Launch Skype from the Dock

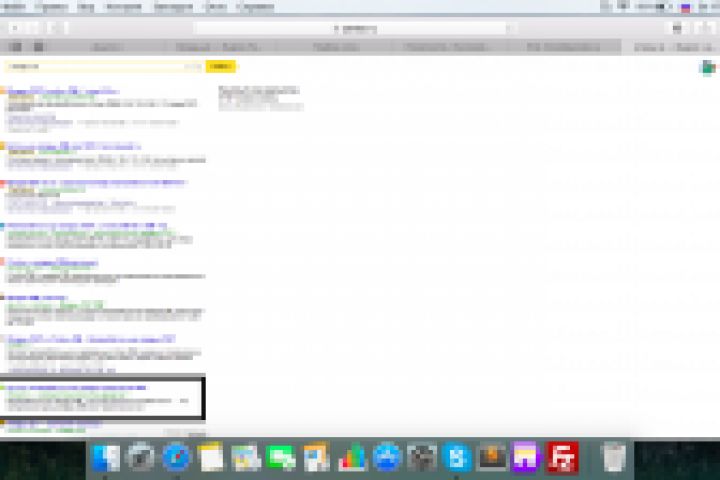457,457
